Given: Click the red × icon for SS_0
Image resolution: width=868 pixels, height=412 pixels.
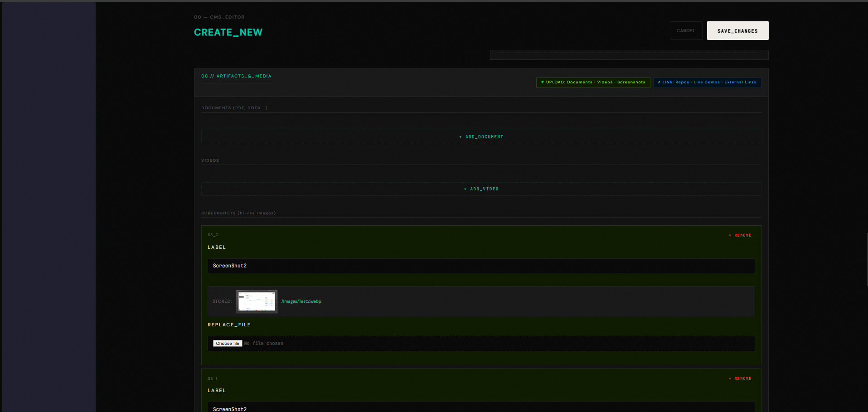Looking at the screenshot, I should (730, 235).
